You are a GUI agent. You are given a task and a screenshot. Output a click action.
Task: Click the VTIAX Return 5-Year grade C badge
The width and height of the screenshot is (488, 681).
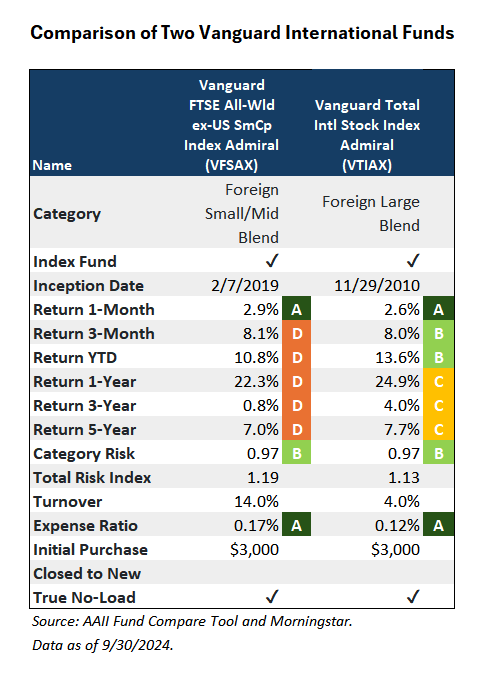coord(439,429)
